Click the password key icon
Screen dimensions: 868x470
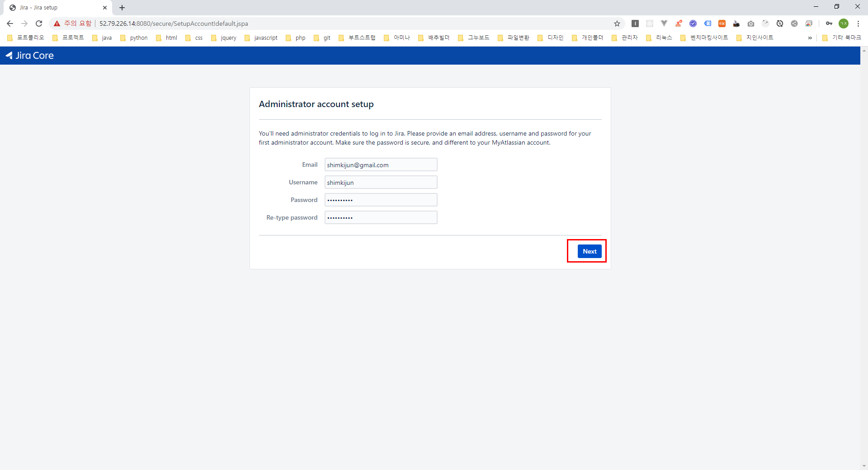[x=829, y=23]
